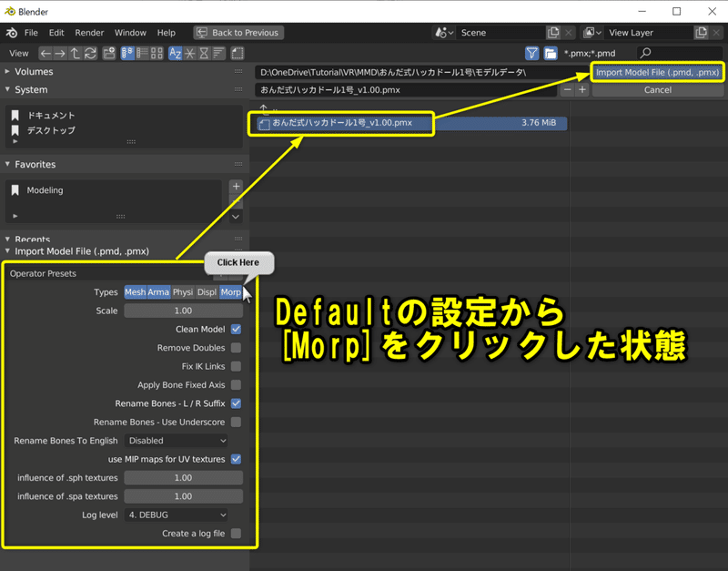
Task: Toggle show hidden files icon
Action: coord(238,54)
